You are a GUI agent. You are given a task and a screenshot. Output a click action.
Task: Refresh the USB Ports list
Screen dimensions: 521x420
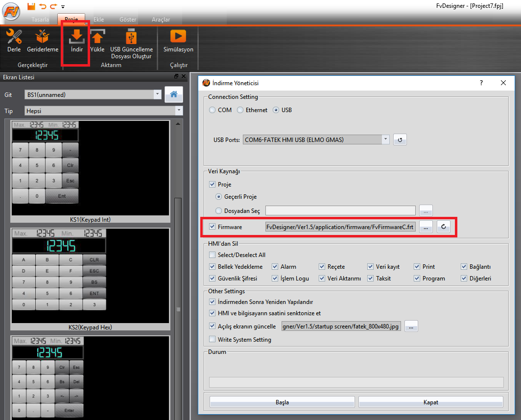coord(400,140)
